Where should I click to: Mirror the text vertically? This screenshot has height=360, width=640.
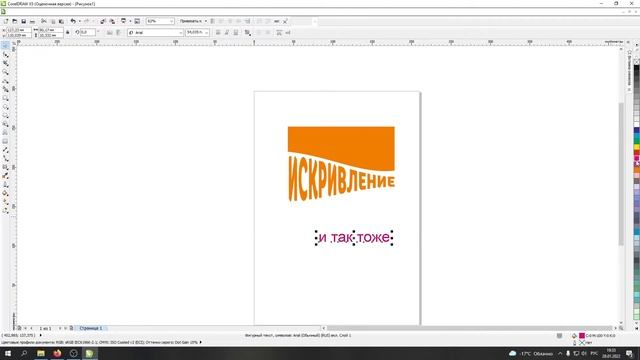(x=118, y=33)
